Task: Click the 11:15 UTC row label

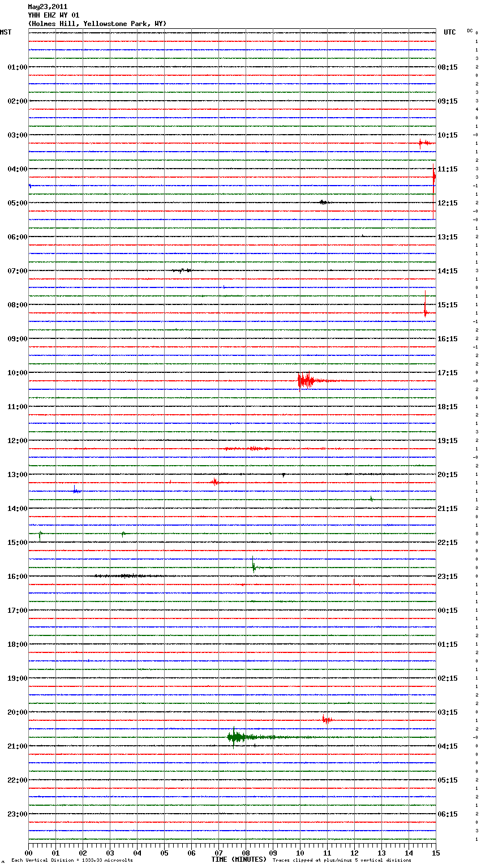Action: 448,169
